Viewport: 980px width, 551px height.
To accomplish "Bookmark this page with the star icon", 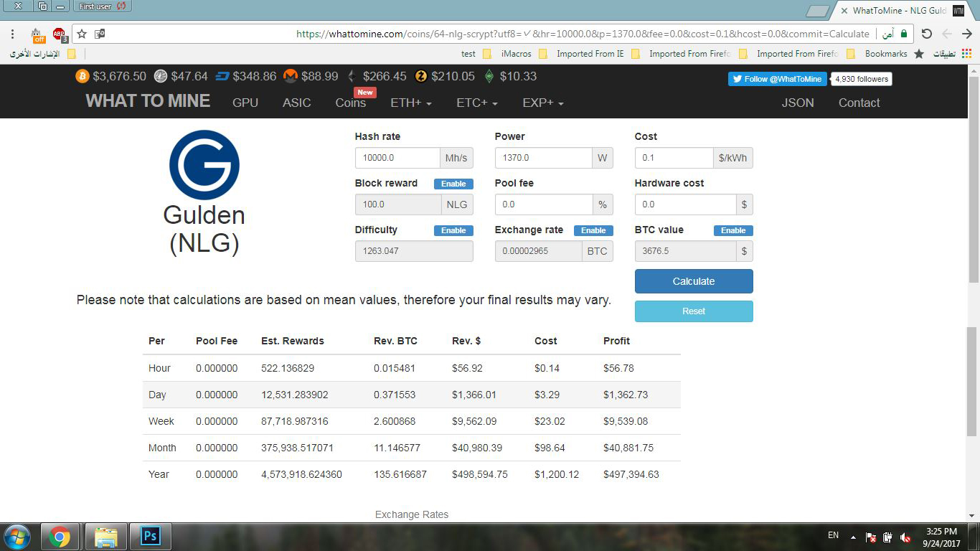I will coord(82,34).
